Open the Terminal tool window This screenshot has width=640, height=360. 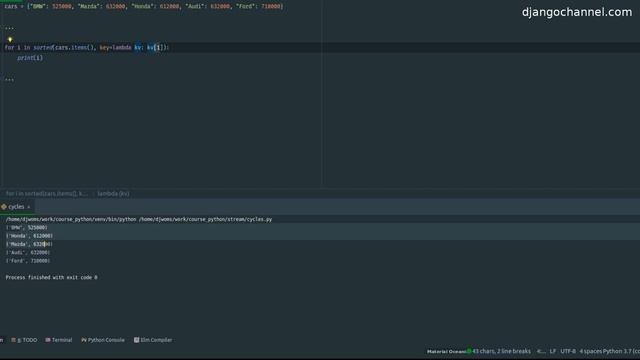point(59,340)
